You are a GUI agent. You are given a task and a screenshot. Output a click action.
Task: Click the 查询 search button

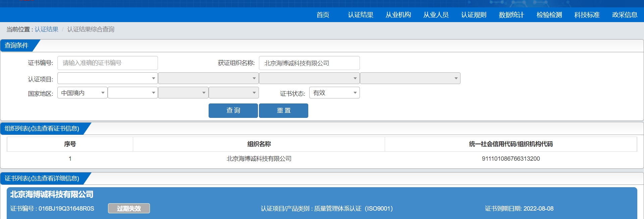[x=233, y=111]
